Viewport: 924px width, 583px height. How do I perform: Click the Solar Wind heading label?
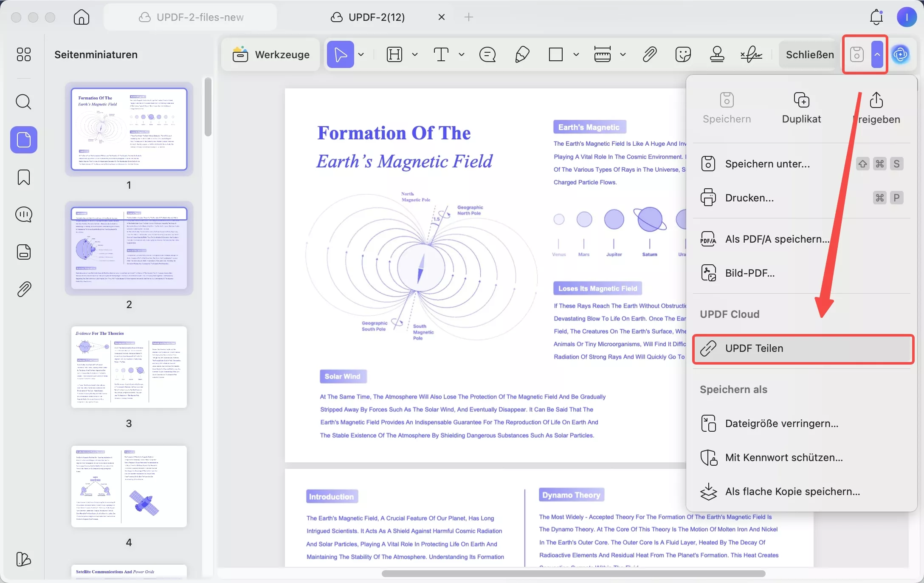pyautogui.click(x=343, y=376)
